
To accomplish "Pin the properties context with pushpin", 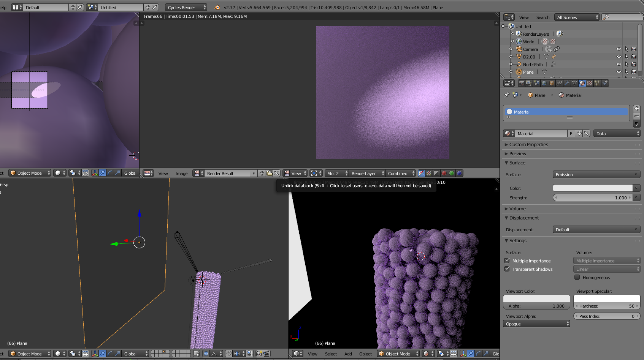I will [506, 95].
